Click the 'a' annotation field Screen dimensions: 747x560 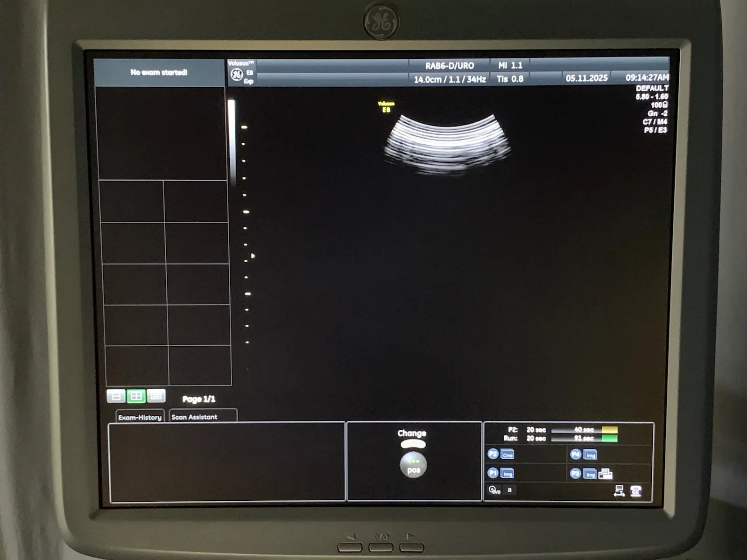click(x=509, y=490)
